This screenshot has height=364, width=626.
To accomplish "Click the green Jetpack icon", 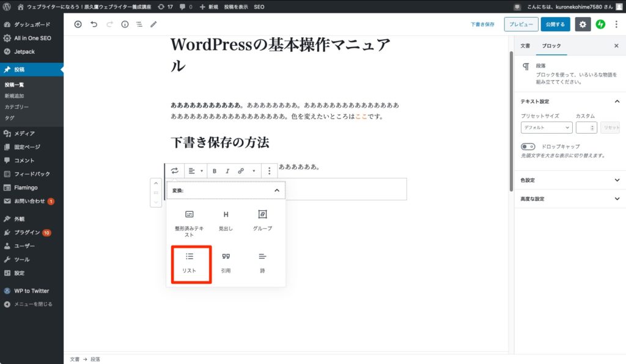I will pyautogui.click(x=600, y=24).
